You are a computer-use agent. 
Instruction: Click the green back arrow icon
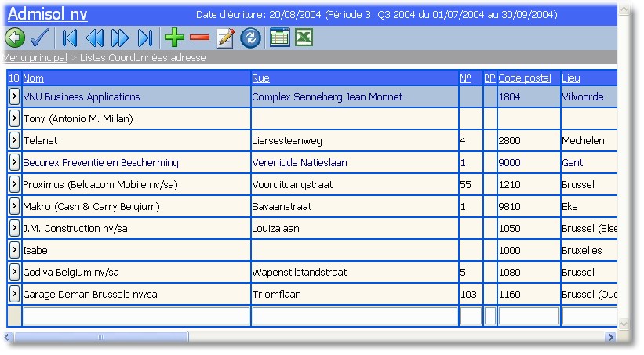coord(15,38)
